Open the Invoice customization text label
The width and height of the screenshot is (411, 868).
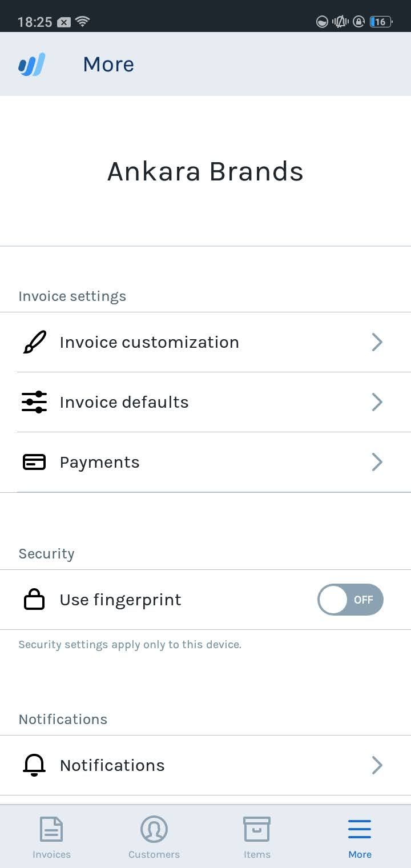(x=149, y=342)
